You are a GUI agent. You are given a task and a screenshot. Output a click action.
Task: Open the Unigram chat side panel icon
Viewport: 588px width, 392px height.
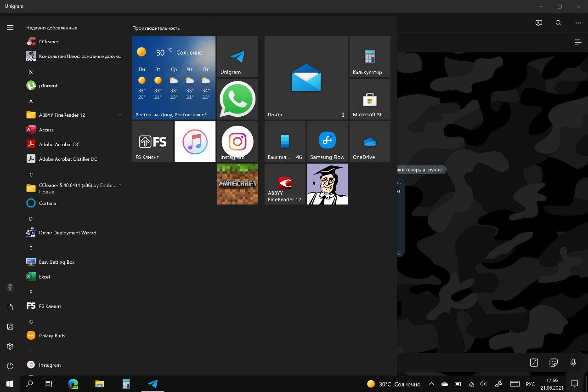[x=578, y=42]
